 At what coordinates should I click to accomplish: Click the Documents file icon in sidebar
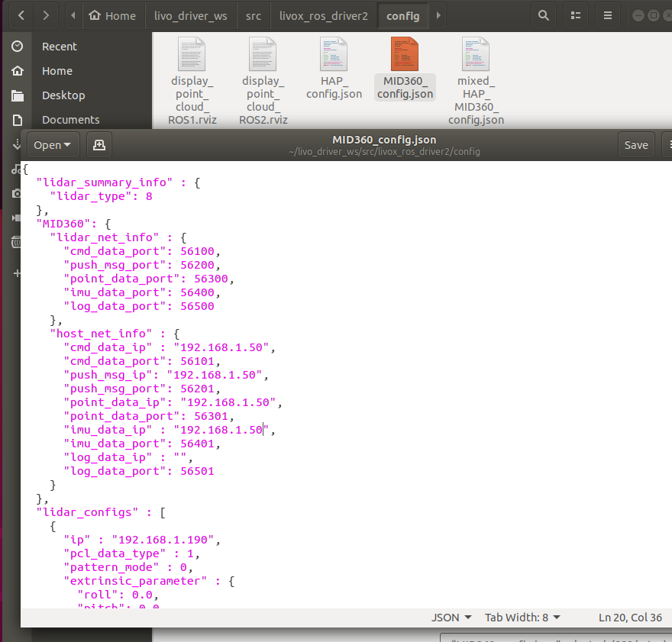pos(17,120)
